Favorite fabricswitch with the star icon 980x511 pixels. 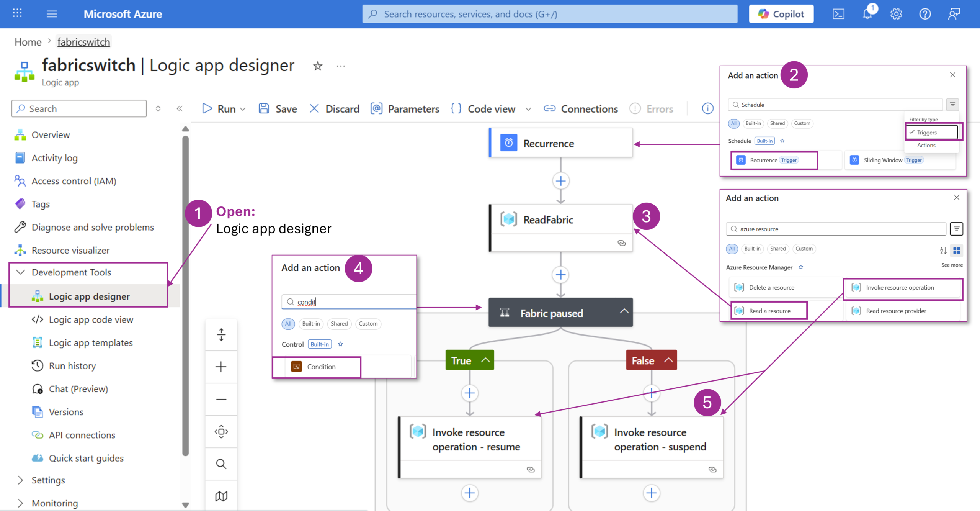point(318,66)
